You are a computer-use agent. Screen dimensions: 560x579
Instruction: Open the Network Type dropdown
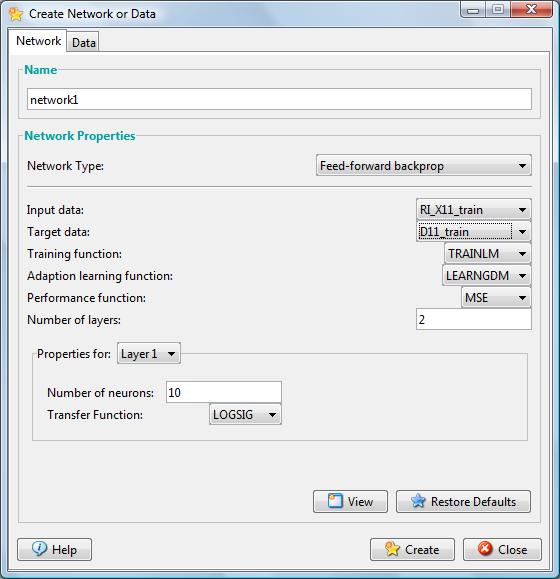(x=423, y=165)
